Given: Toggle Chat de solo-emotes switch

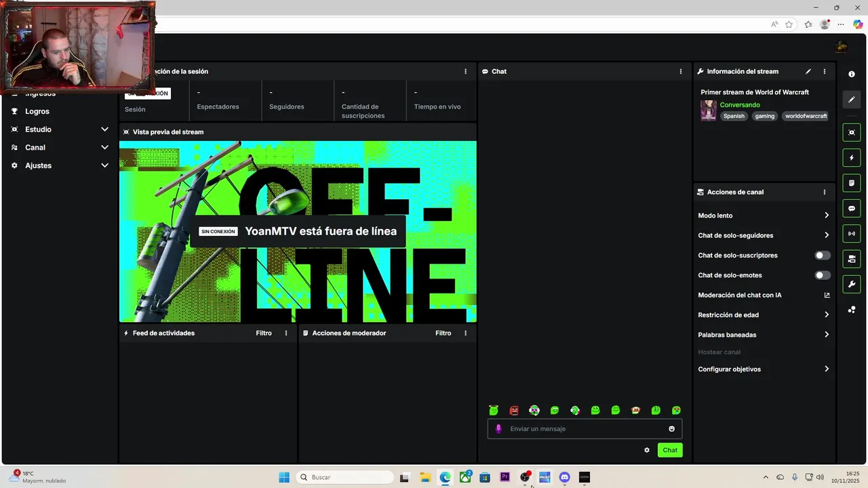Looking at the screenshot, I should 822,275.
